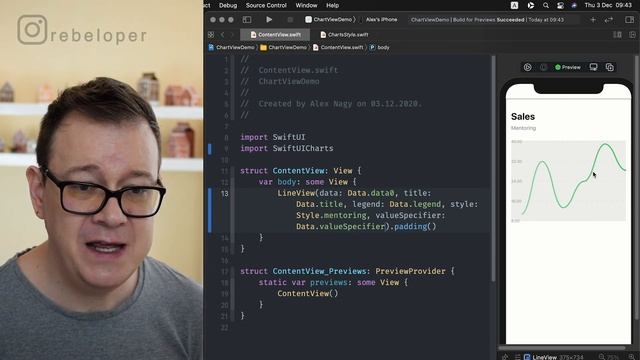This screenshot has width=640, height=360.
Task: Toggle the inspector panel icon
Action: [629, 20]
